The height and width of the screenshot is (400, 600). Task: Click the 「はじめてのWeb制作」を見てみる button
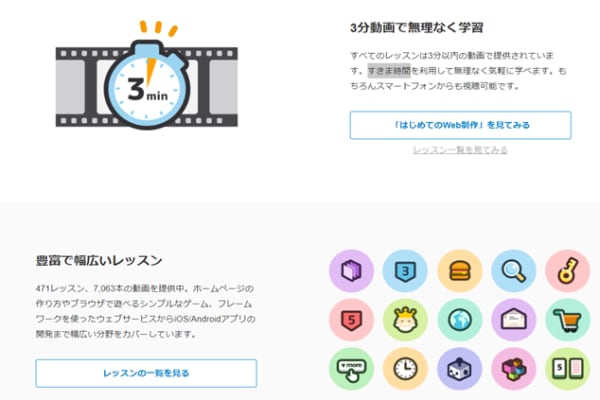coord(460,125)
